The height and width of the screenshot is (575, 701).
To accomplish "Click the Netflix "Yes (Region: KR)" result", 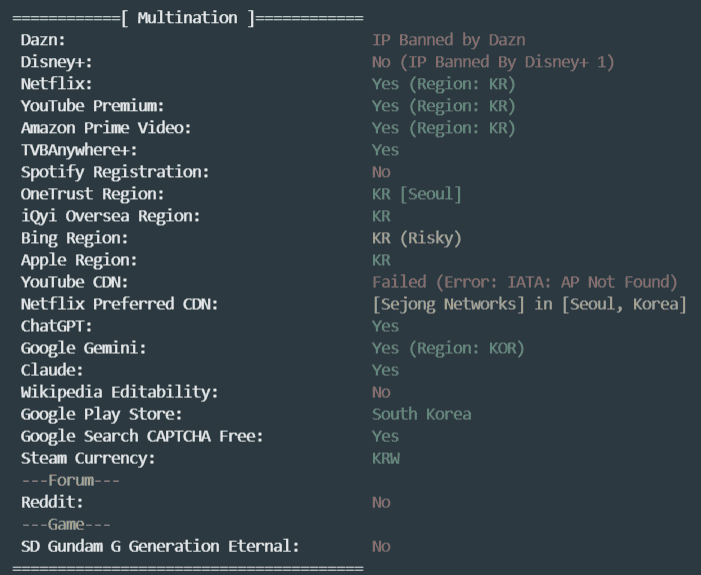I will point(443,84).
